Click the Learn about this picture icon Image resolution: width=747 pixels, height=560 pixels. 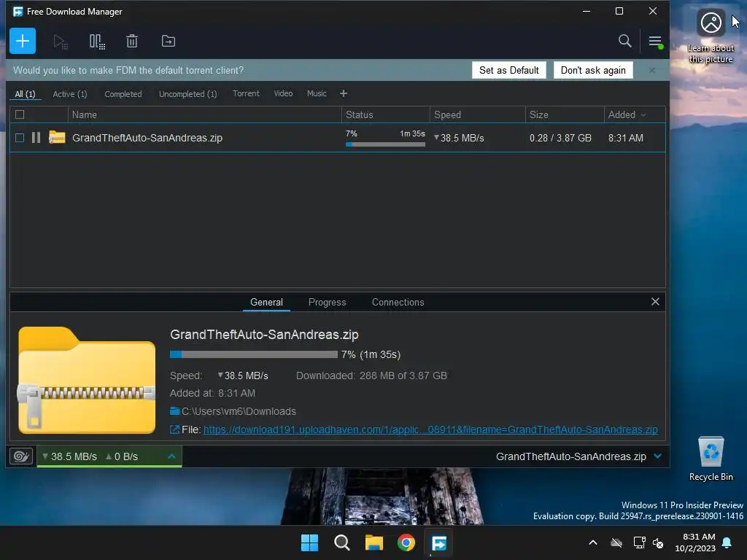711,37
